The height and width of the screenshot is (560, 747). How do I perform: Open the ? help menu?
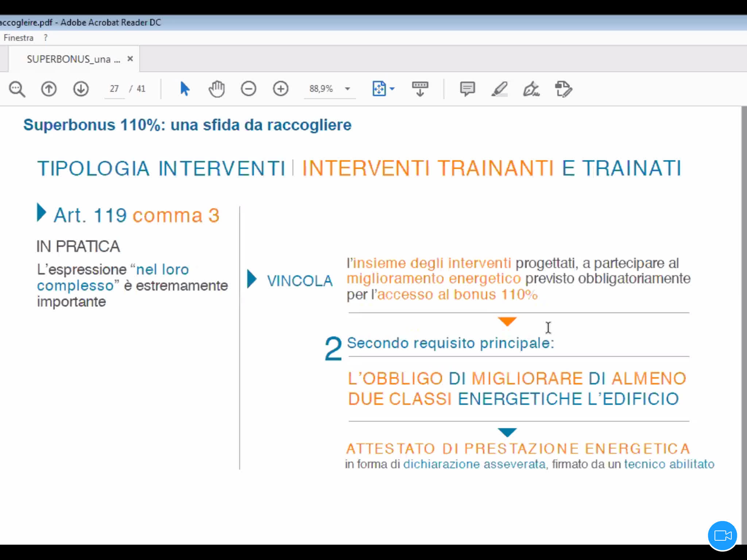[46, 38]
